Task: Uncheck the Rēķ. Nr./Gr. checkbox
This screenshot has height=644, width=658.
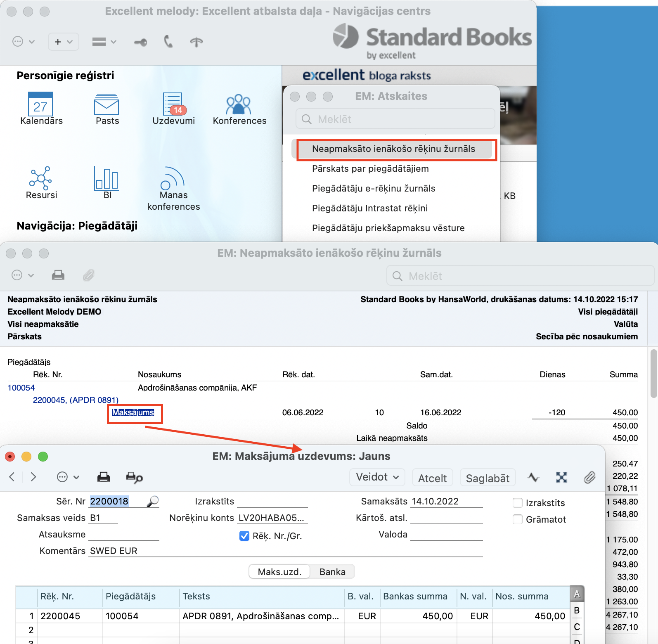Action: (244, 536)
